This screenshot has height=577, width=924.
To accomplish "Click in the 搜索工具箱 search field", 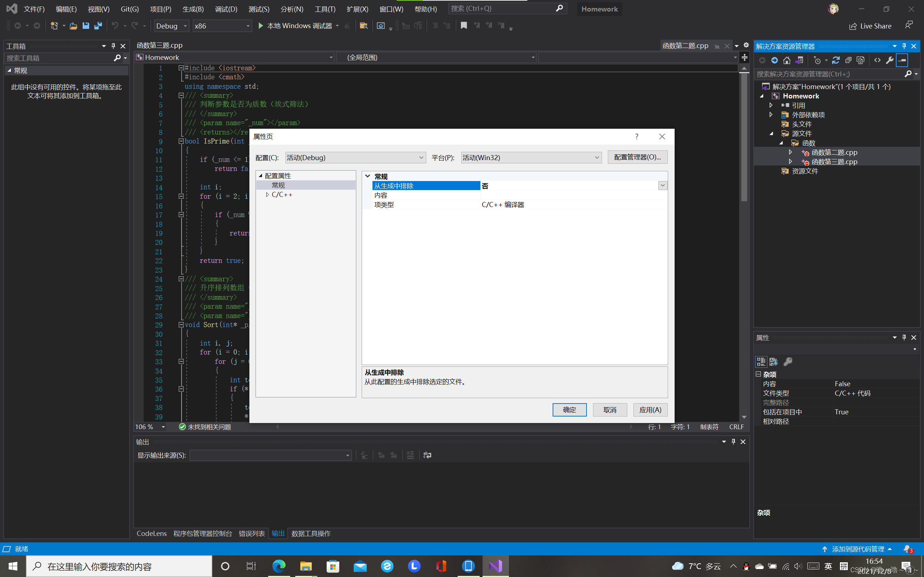I will pyautogui.click(x=57, y=58).
